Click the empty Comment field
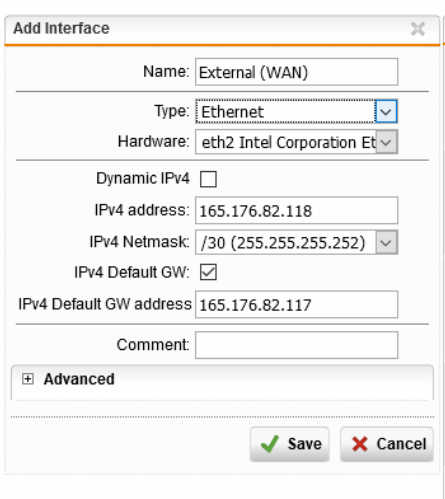This screenshot has height=499, width=445. coord(297,345)
